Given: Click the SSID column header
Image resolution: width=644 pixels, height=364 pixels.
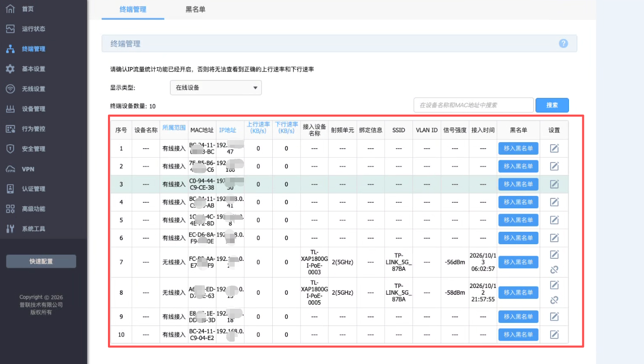Looking at the screenshot, I should click(398, 130).
